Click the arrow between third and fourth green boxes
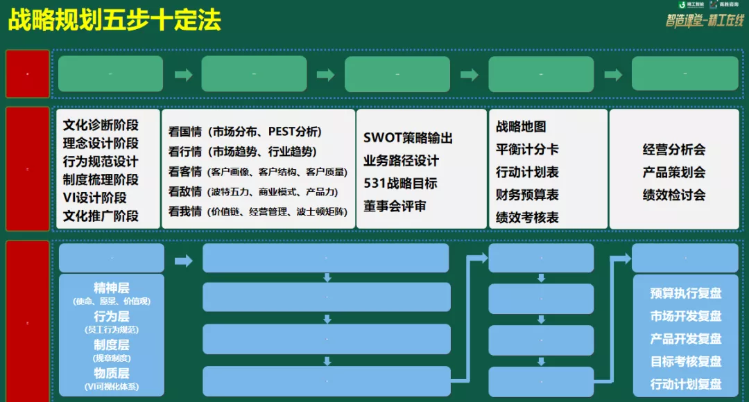 [x=470, y=74]
